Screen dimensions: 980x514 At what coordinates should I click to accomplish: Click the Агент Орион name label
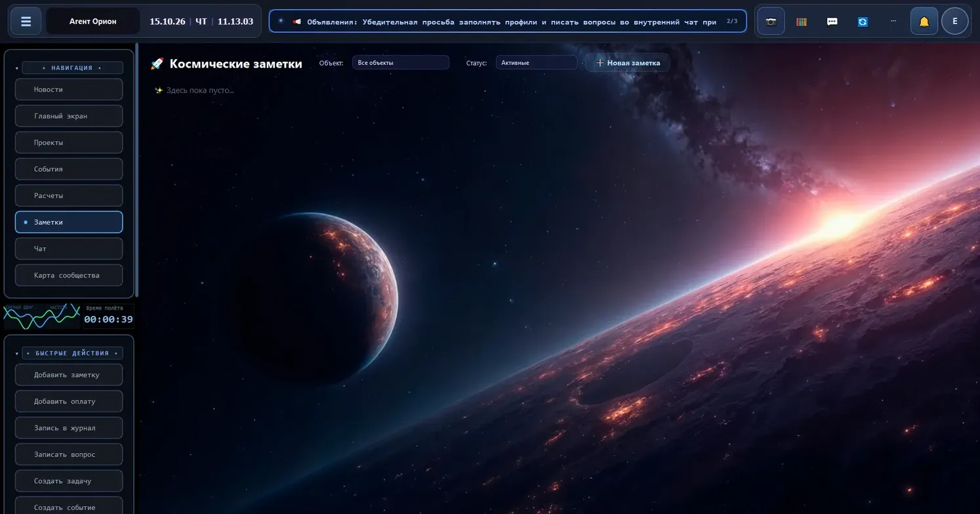click(93, 22)
